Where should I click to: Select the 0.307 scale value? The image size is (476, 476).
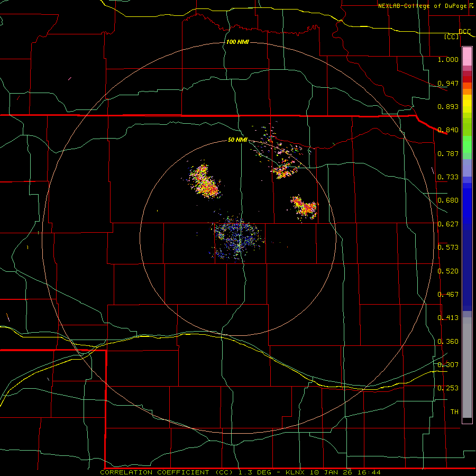click(x=448, y=364)
